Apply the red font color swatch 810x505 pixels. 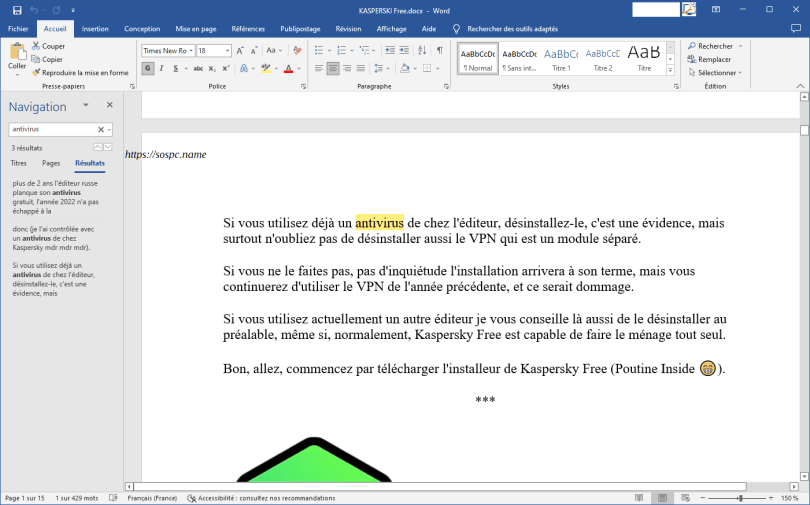289,68
